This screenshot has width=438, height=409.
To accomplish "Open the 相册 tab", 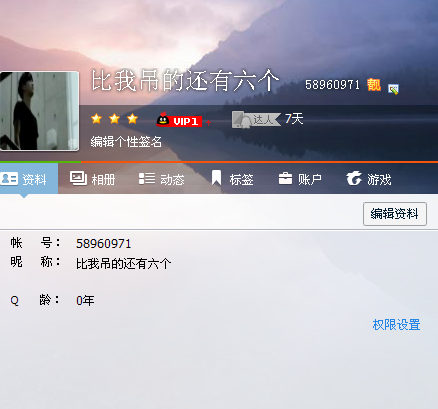I will point(92,179).
